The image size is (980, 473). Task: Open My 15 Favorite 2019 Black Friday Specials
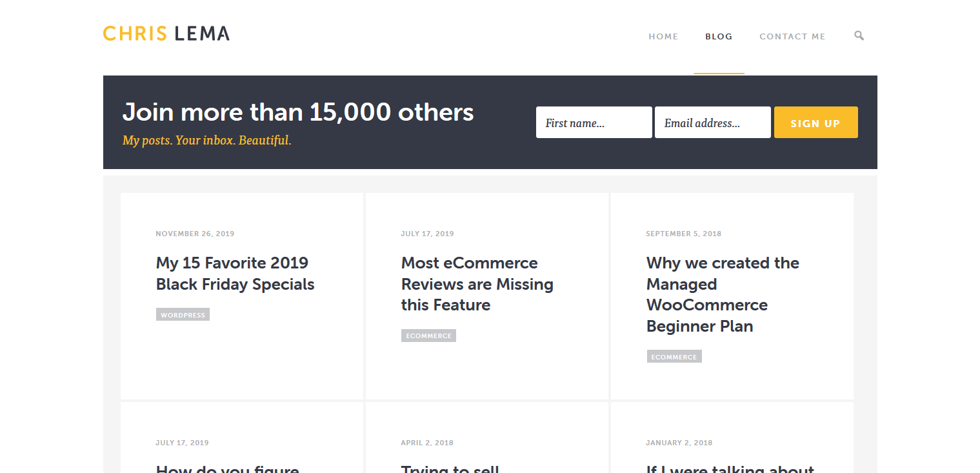click(235, 274)
